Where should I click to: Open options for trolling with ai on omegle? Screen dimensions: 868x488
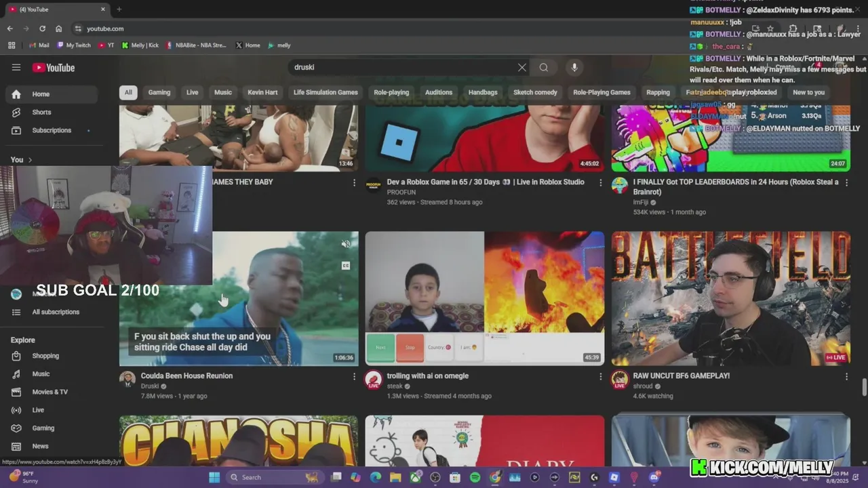600,376
